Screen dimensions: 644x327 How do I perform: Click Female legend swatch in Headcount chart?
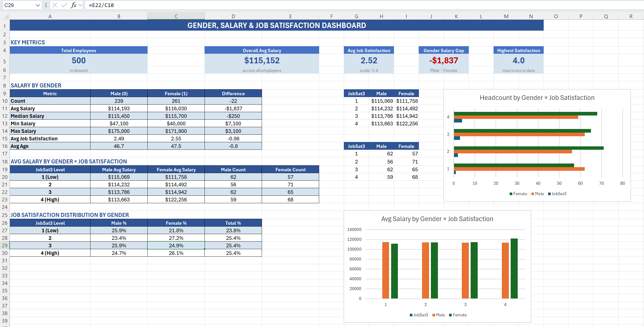coord(511,194)
